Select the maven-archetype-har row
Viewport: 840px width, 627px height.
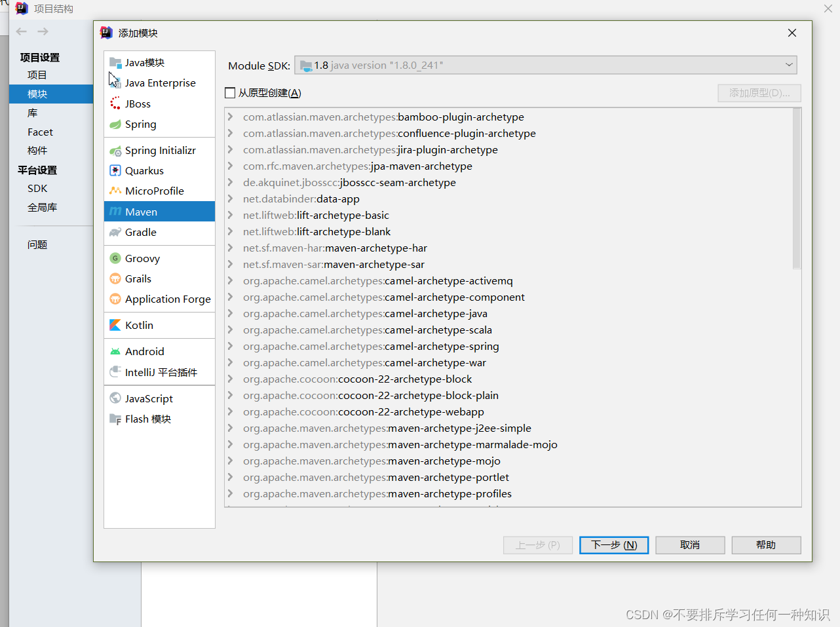coord(508,248)
